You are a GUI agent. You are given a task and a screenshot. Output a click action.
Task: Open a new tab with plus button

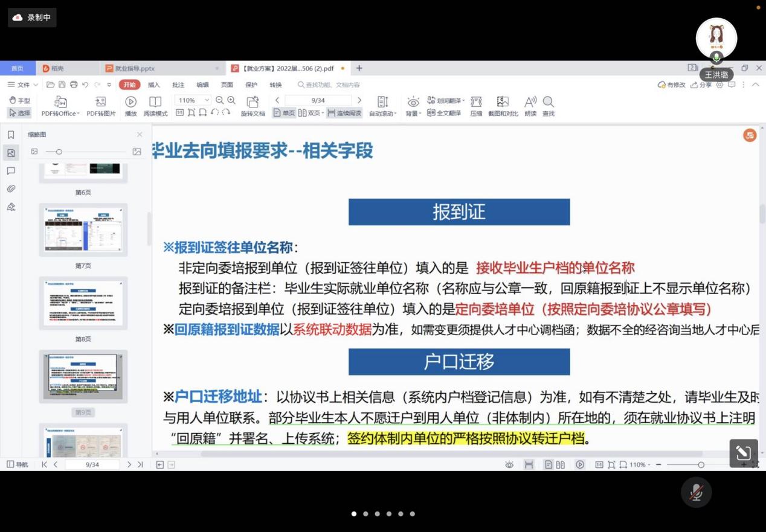click(359, 68)
